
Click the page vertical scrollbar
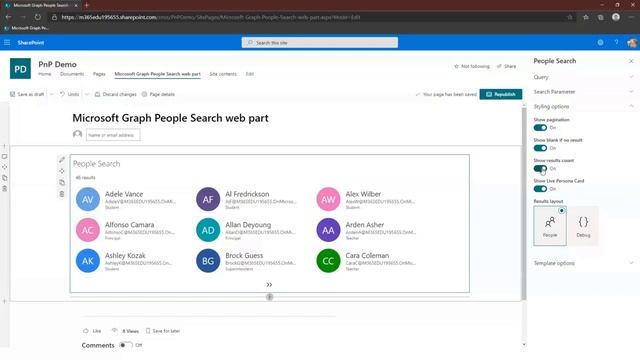click(x=524, y=204)
